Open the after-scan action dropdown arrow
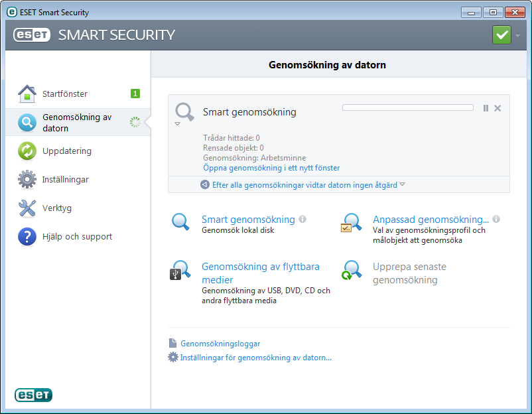The height and width of the screenshot is (414, 532). pos(403,184)
